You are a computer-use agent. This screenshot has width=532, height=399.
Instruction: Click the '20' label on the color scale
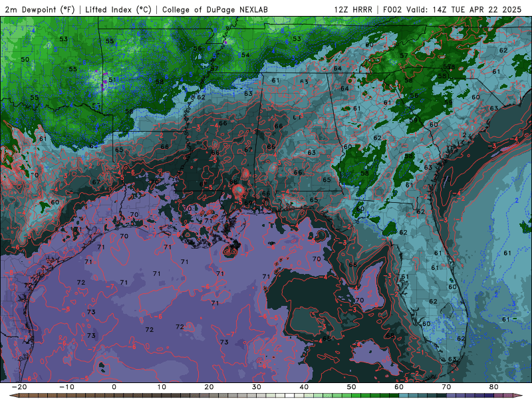[x=209, y=387]
